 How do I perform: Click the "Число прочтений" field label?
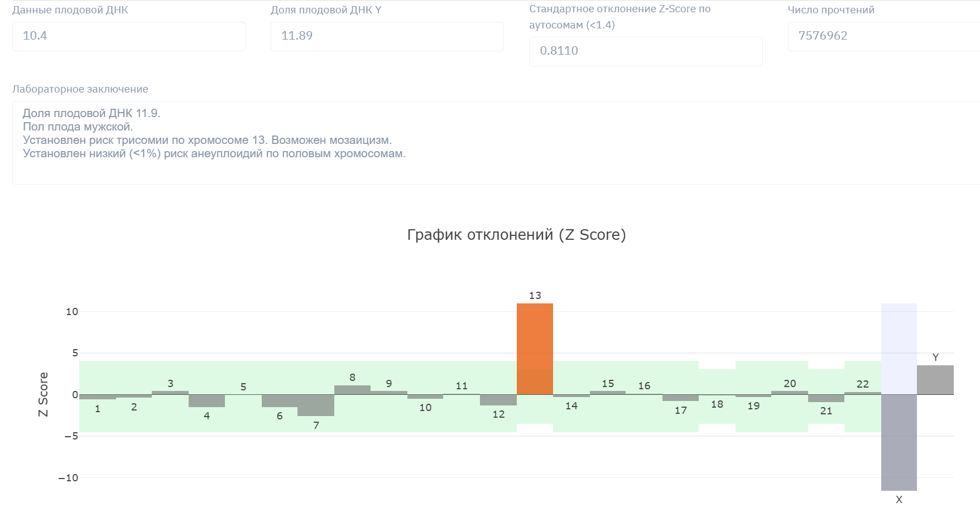coord(830,10)
